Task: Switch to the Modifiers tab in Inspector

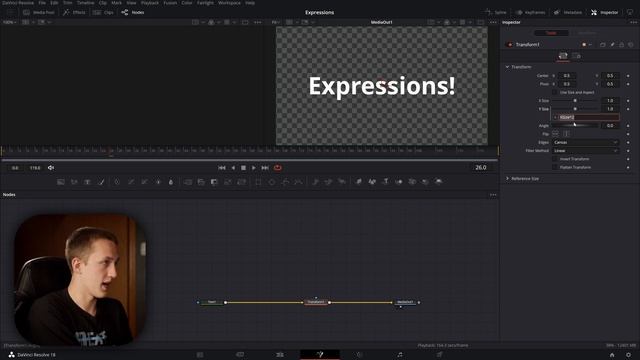Action: click(587, 33)
